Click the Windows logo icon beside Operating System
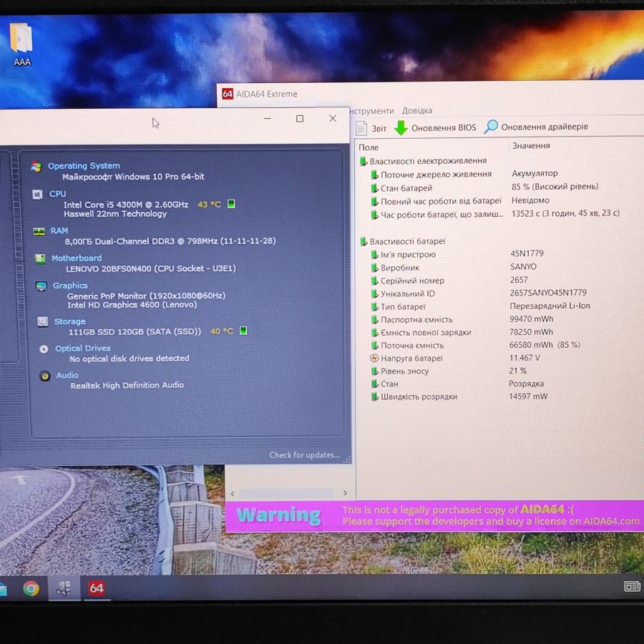Screen dimensions: 644x644 pos(36,166)
